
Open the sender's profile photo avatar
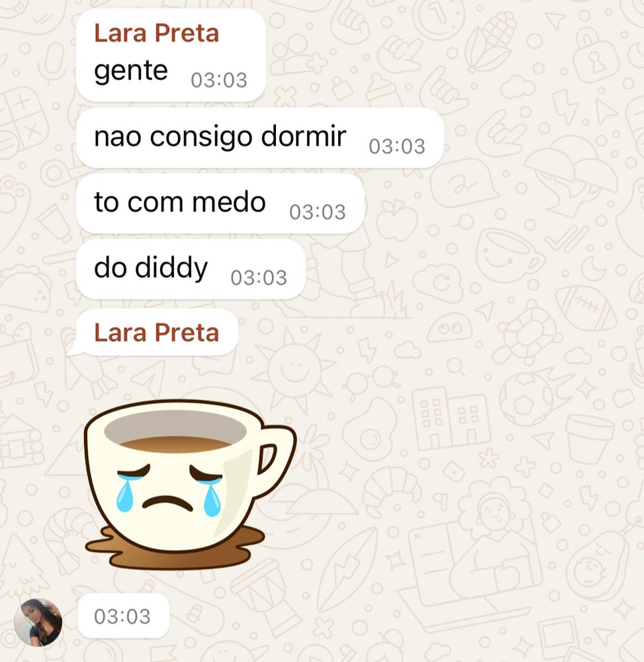(38, 622)
